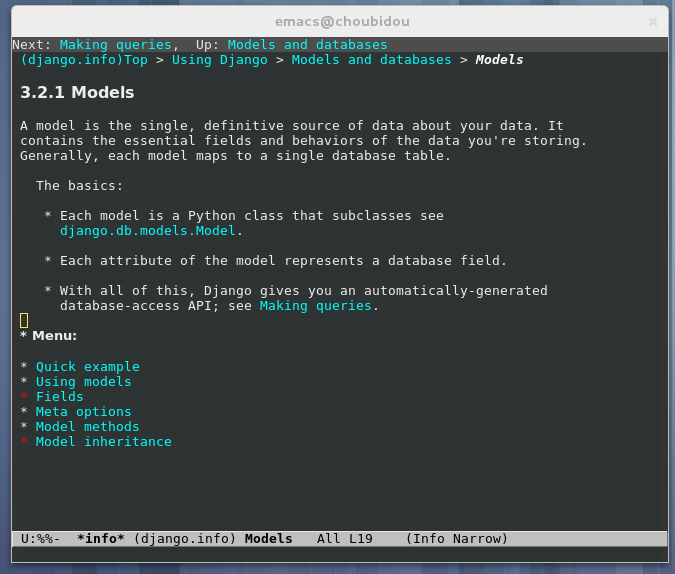Click the yellow cursor box above Menu
675x574 pixels.
click(24, 321)
